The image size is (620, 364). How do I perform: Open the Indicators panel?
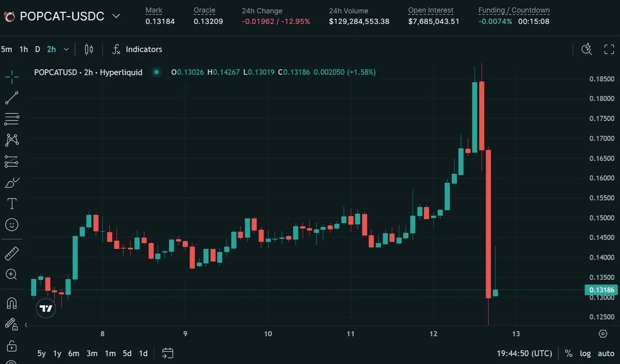coord(137,50)
